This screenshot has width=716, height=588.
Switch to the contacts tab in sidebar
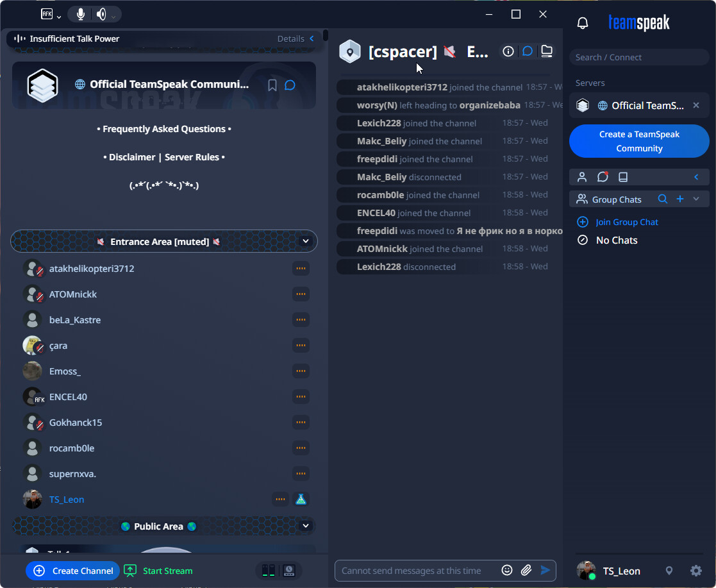[x=582, y=177]
